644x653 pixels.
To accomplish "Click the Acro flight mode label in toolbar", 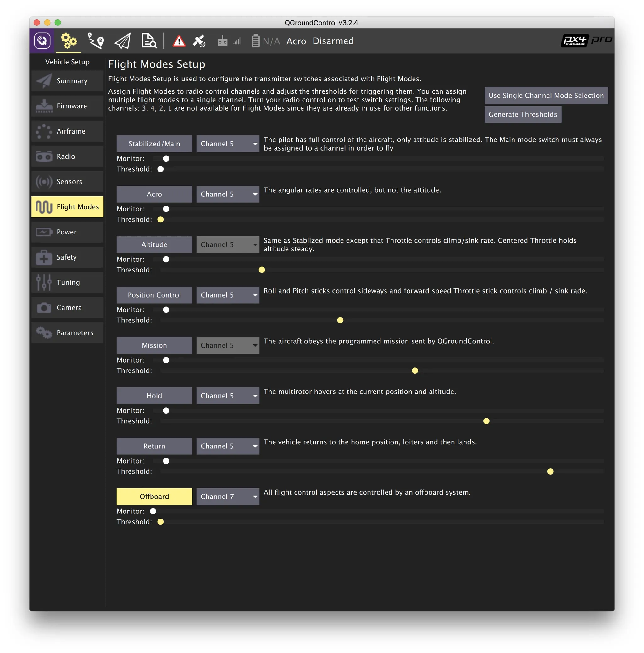I will coord(296,41).
